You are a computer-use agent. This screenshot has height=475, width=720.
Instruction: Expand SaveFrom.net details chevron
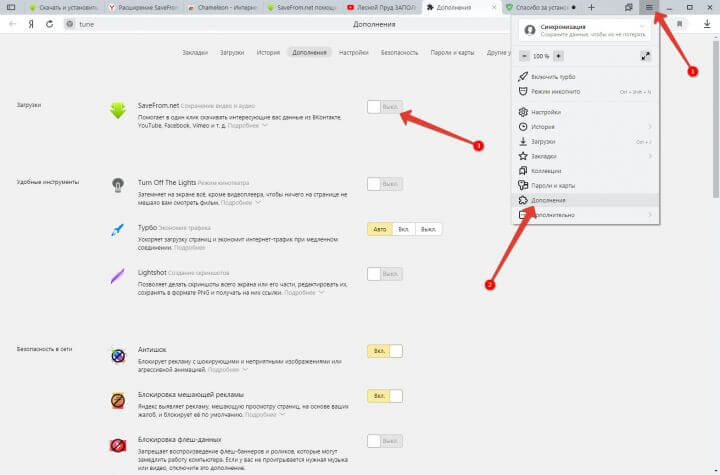[x=264, y=125]
